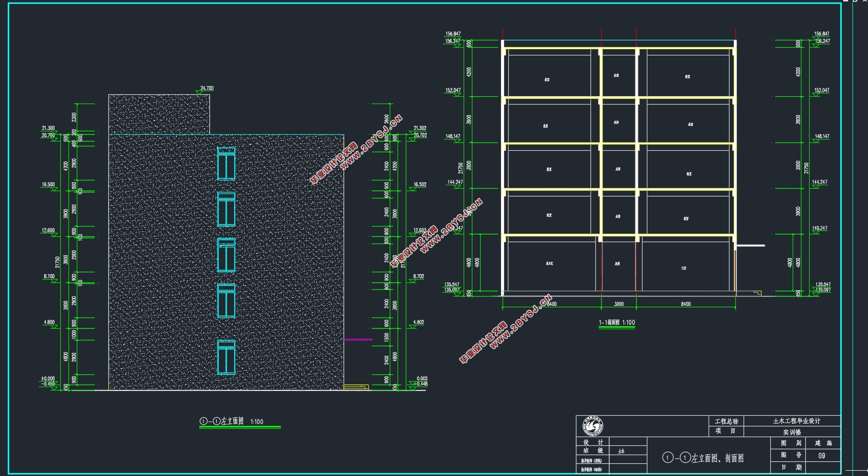
Task: Click the 4.802 elevation mark
Action: [419, 322]
